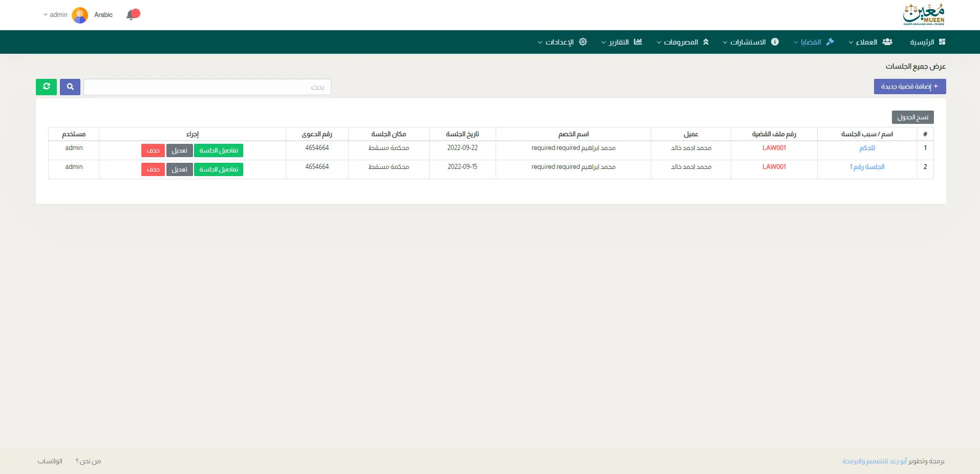Open session details for first row
The width and height of the screenshot is (980, 474).
click(x=219, y=150)
